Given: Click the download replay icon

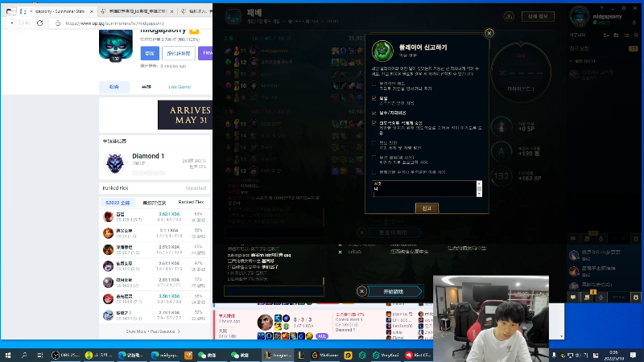Looking at the screenshot, I should point(509,16).
